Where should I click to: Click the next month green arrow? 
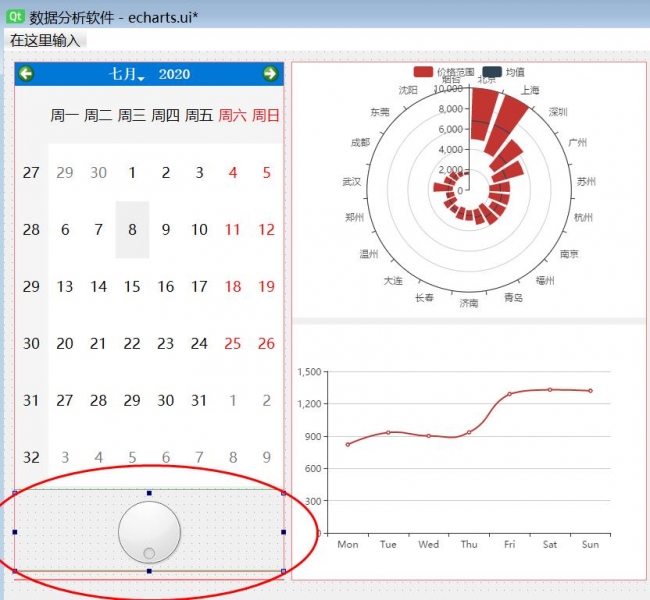[270, 74]
